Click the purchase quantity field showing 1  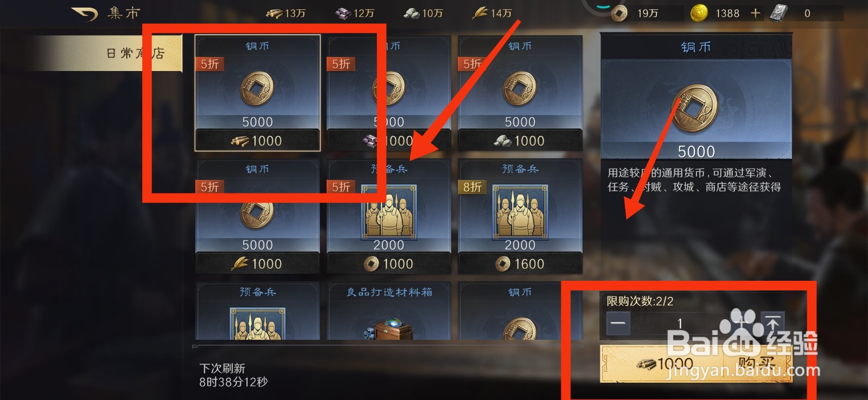680,323
